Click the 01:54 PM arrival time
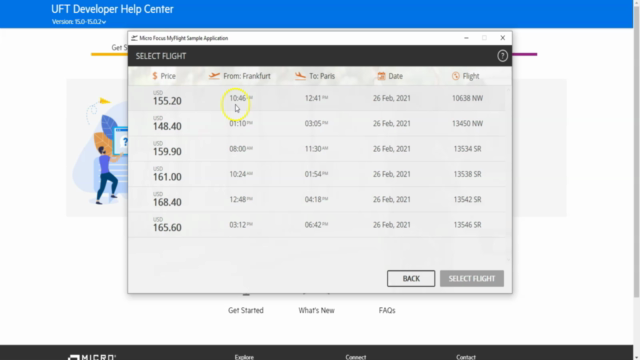This screenshot has height=360, width=640. (316, 174)
